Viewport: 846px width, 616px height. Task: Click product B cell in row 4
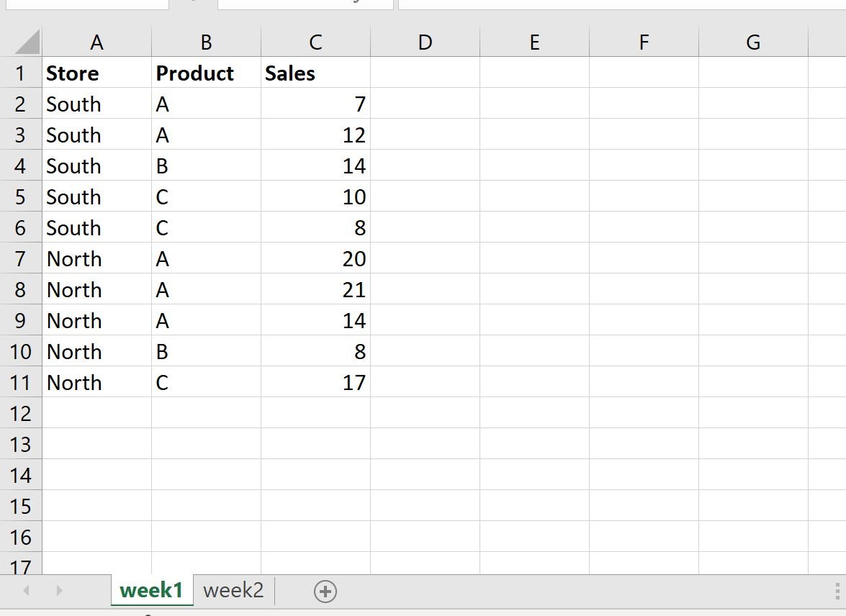coord(206,166)
